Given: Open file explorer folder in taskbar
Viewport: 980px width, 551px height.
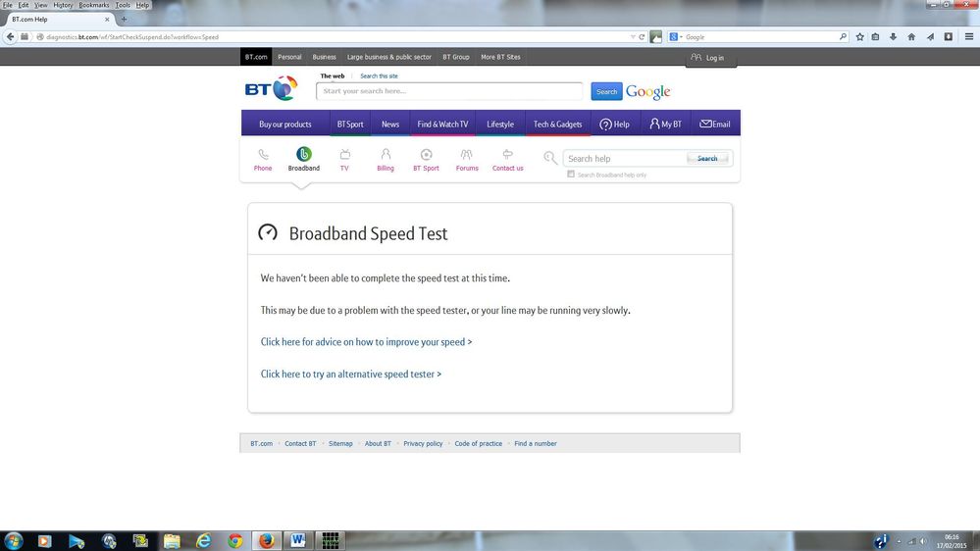Looking at the screenshot, I should pyautogui.click(x=172, y=540).
